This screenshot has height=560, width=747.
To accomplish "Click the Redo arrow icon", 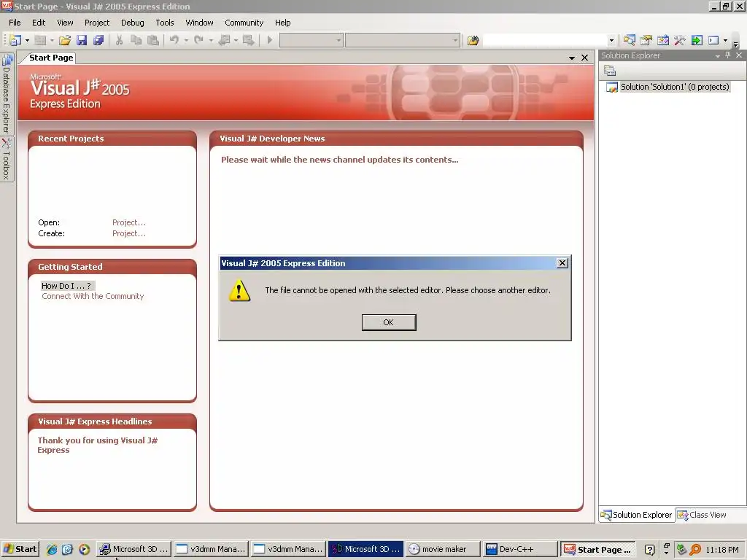I will click(x=198, y=41).
